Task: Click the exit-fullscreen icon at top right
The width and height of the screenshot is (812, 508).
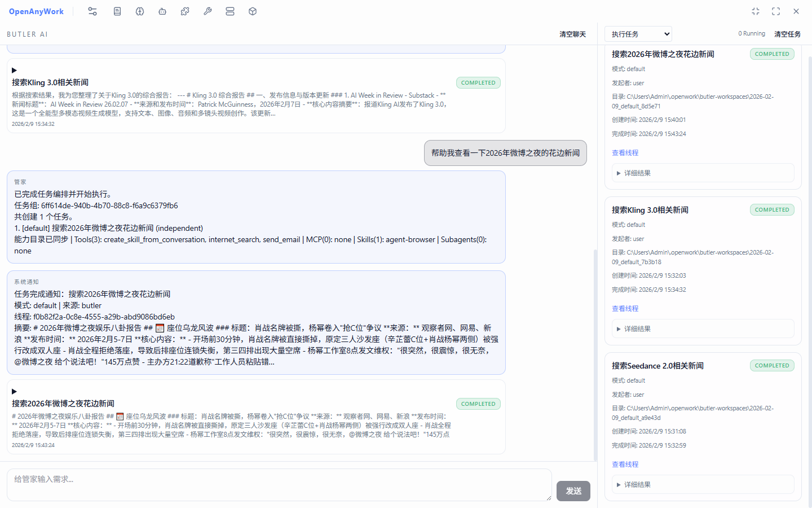Action: [755, 11]
